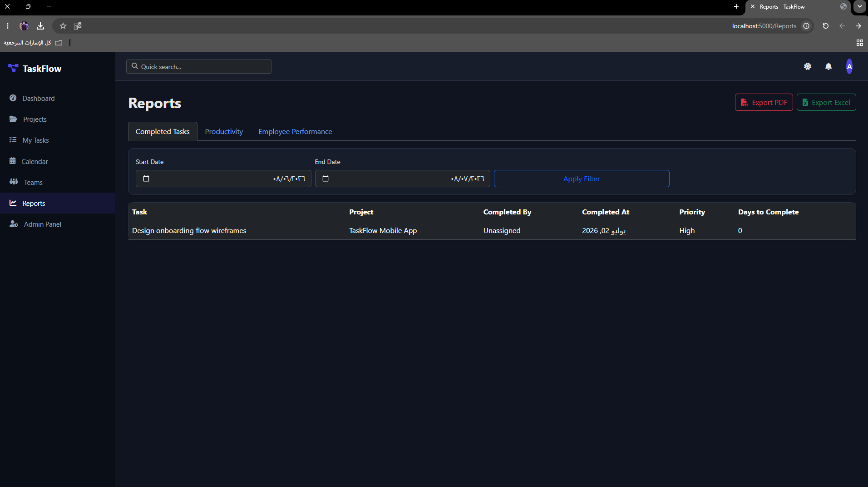This screenshot has width=868, height=487.
Task: Click the browser profile avatar icon
Action: (x=24, y=26)
